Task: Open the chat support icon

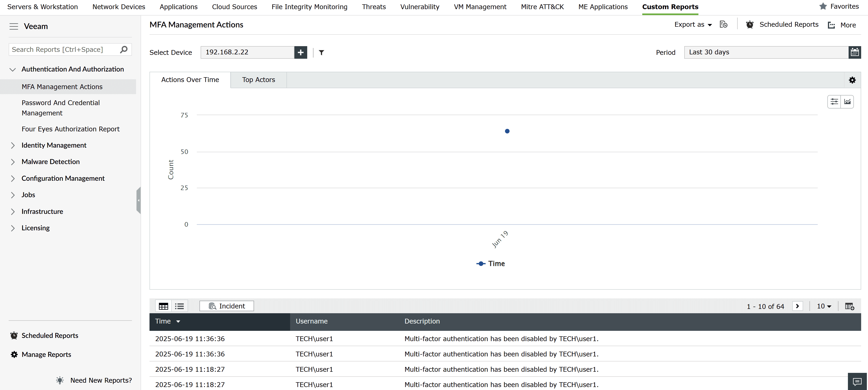Action: tap(857, 382)
